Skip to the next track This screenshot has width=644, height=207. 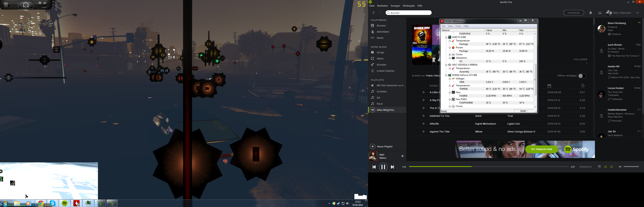pyautogui.click(x=392, y=167)
